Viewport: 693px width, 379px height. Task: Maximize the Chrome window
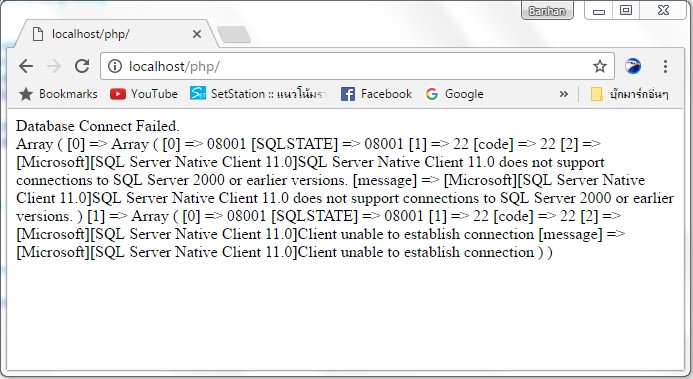[626, 11]
